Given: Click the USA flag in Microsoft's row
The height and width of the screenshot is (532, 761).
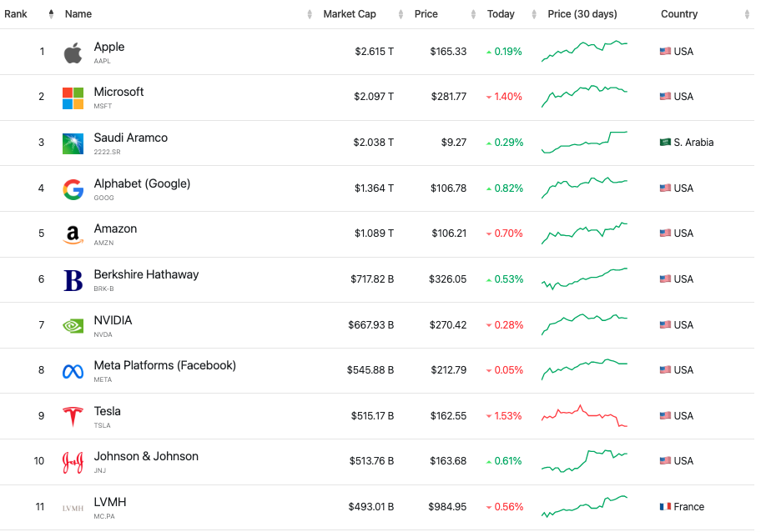Looking at the screenshot, I should coord(665,96).
